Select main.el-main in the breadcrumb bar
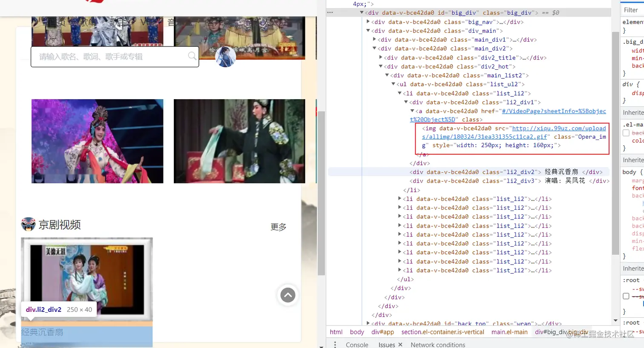This screenshot has height=348, width=644. tap(509, 332)
